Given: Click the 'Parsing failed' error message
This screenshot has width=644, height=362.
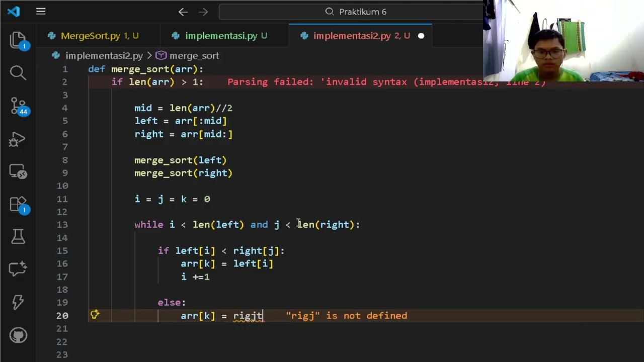Looking at the screenshot, I should pos(386,82).
